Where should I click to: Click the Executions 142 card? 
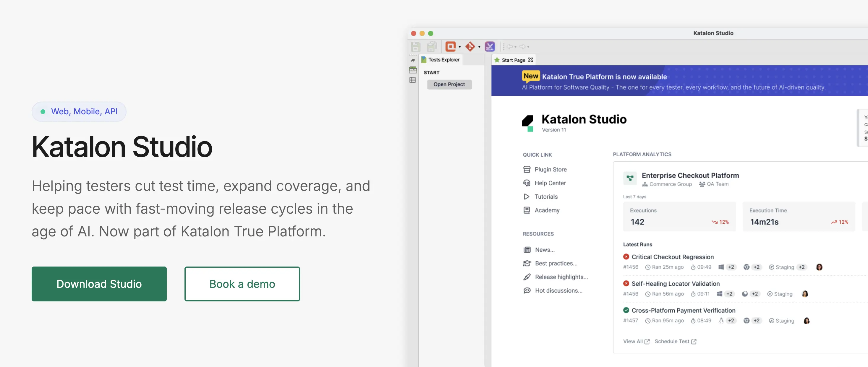679,217
